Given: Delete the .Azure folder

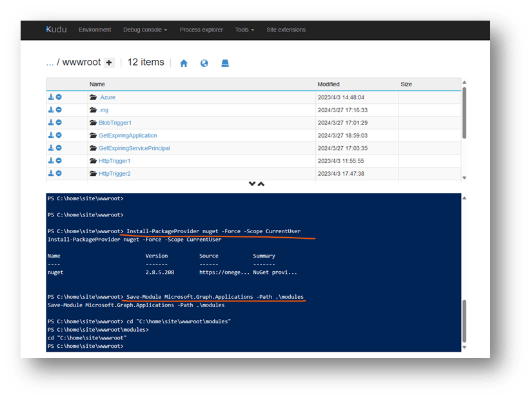Looking at the screenshot, I should coord(59,97).
